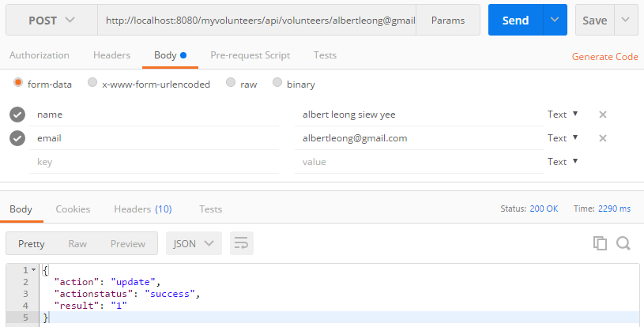This screenshot has width=644, height=327.
Task: Open the request Body tab
Action: click(x=170, y=55)
